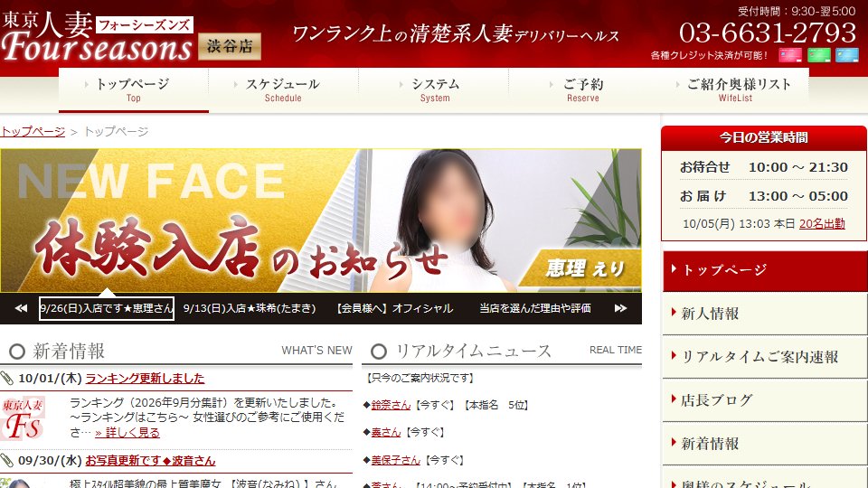Image resolution: width=868 pixels, height=488 pixels.
Task: Open sidebar 店長ブログ menu item
Action: (765, 400)
